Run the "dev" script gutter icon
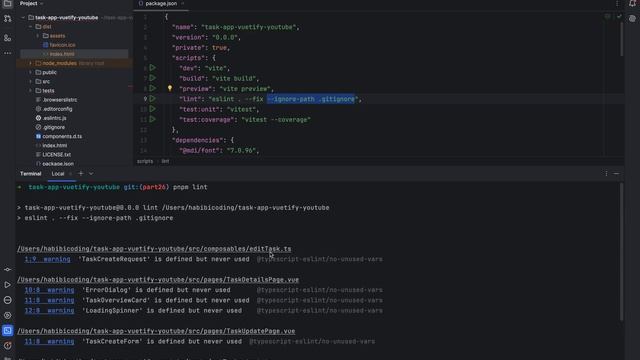Screen dimensions: 640x360 [x=152, y=68]
